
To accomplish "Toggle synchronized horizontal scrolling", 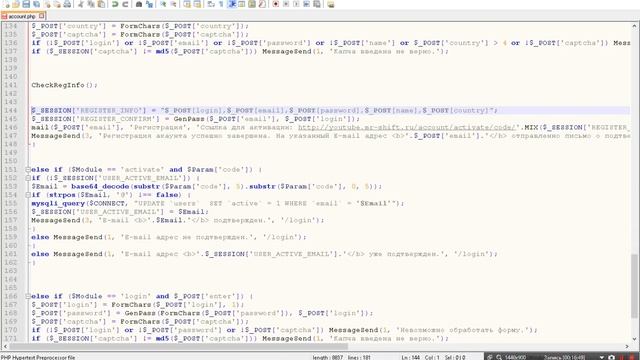I will click(197, 4).
